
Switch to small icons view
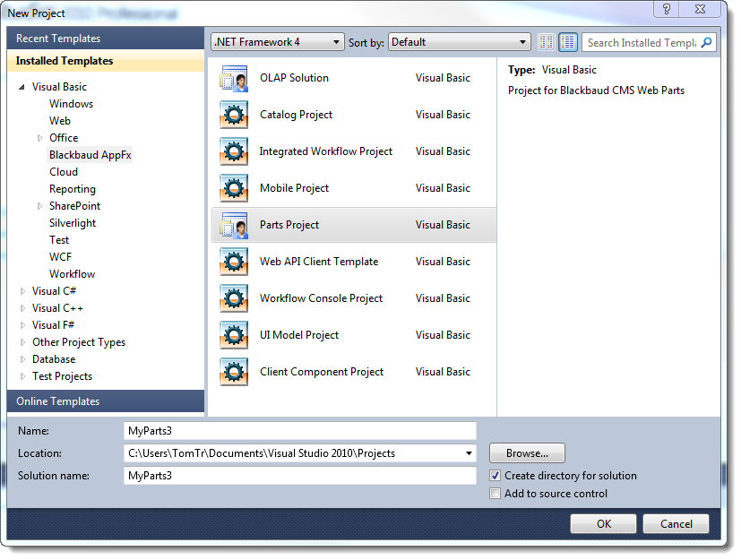point(547,42)
